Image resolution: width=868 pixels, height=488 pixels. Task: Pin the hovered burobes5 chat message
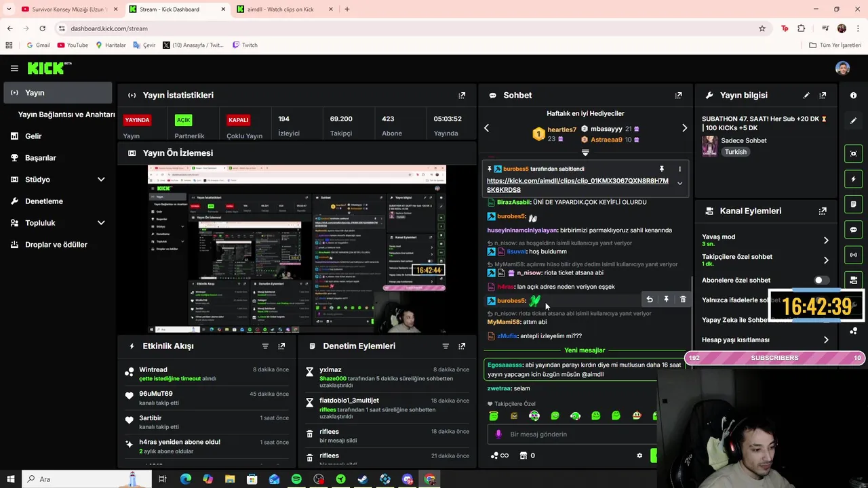click(x=666, y=300)
